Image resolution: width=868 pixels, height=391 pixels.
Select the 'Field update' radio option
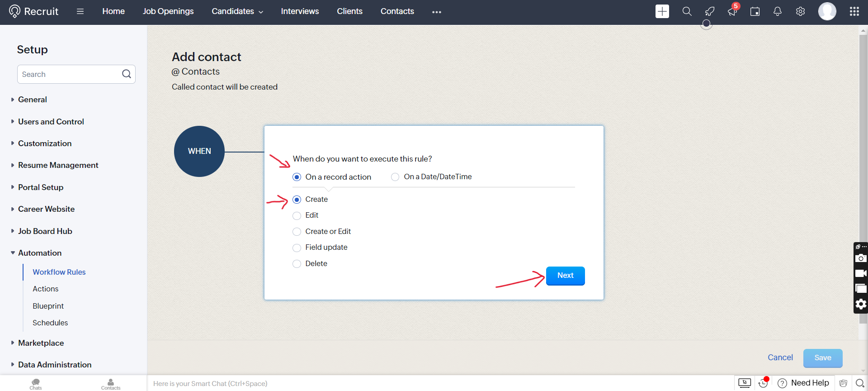click(297, 248)
